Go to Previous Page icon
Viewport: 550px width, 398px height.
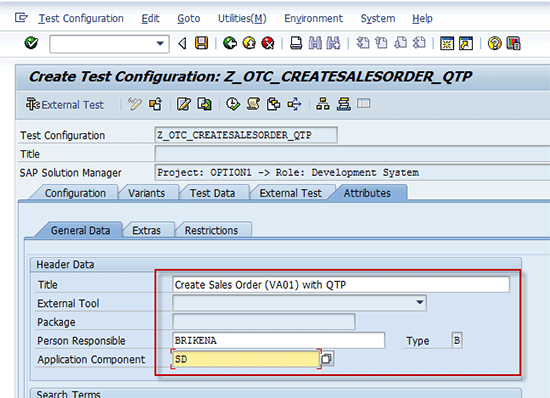381,43
